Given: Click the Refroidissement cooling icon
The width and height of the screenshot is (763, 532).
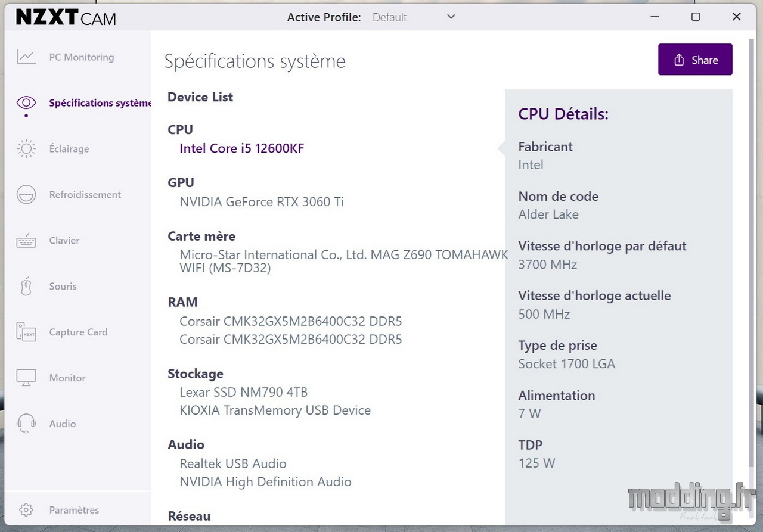Looking at the screenshot, I should click(26, 195).
